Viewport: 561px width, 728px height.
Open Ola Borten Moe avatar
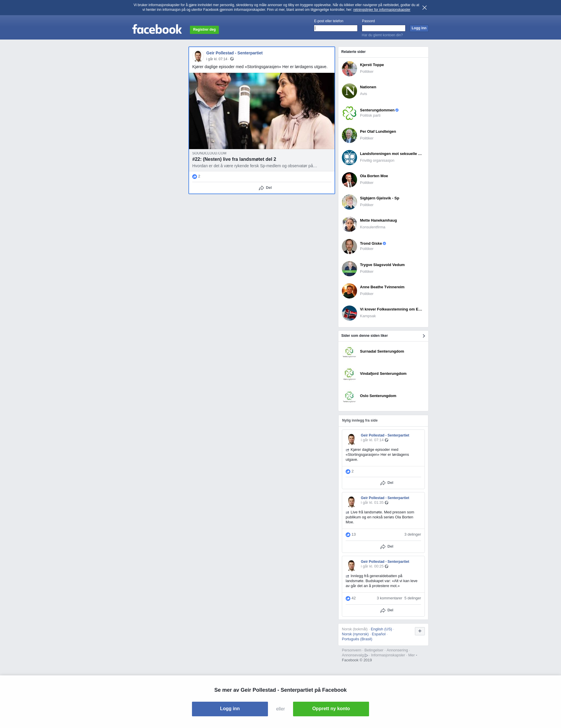[349, 180]
